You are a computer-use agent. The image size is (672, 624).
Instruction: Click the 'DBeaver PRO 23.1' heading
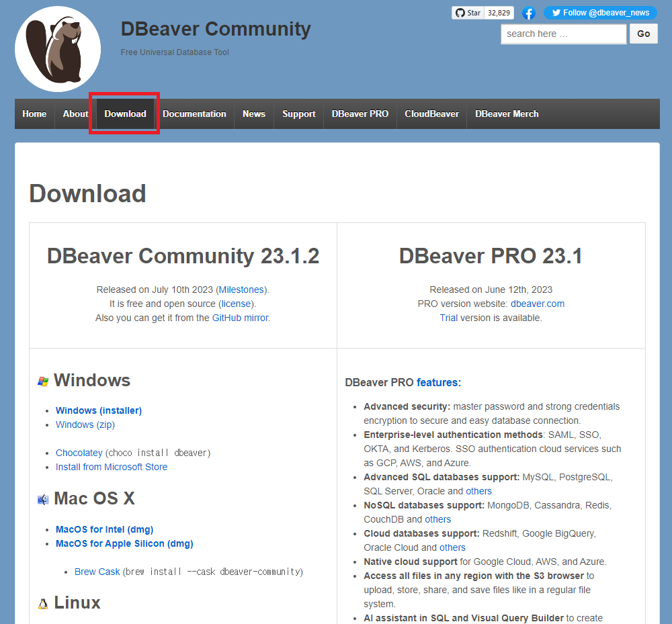491,256
